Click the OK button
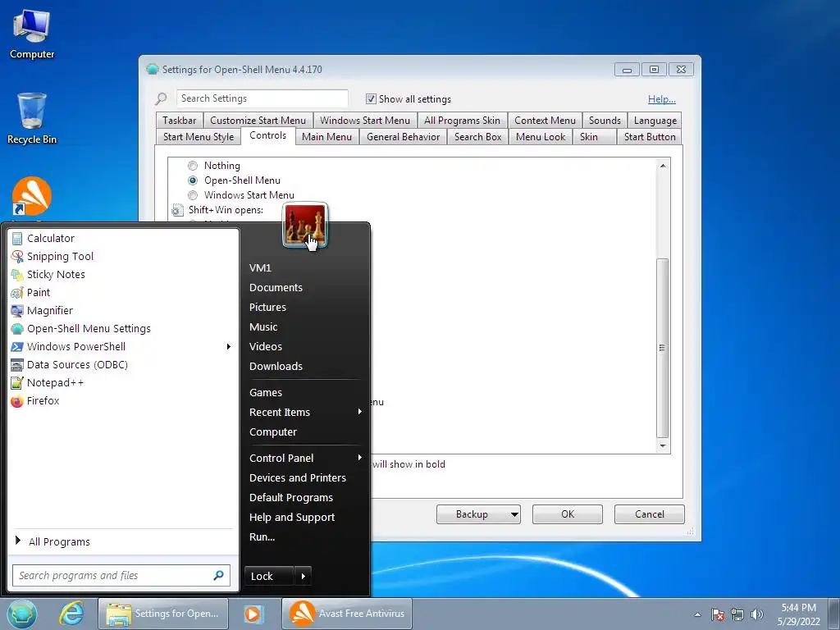 (x=568, y=514)
